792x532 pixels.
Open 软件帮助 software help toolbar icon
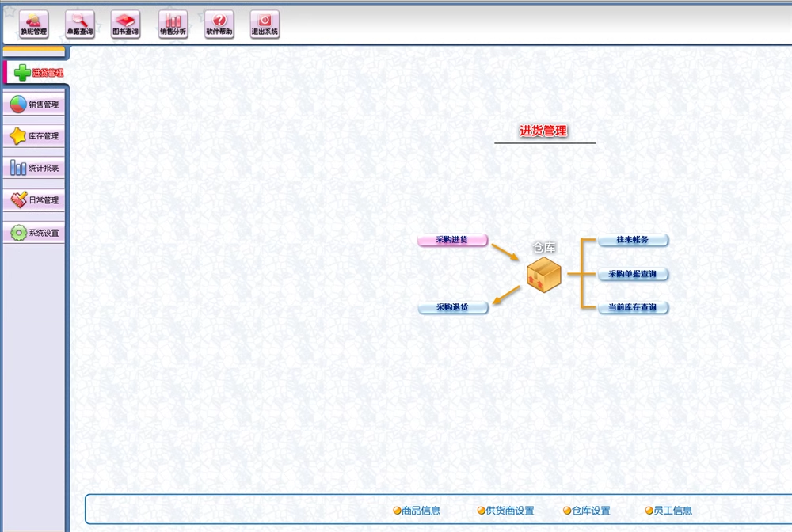tap(219, 25)
